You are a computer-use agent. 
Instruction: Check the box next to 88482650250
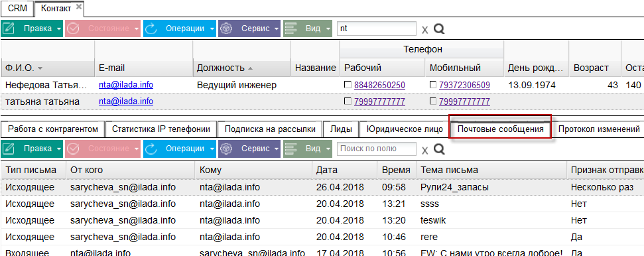point(348,85)
